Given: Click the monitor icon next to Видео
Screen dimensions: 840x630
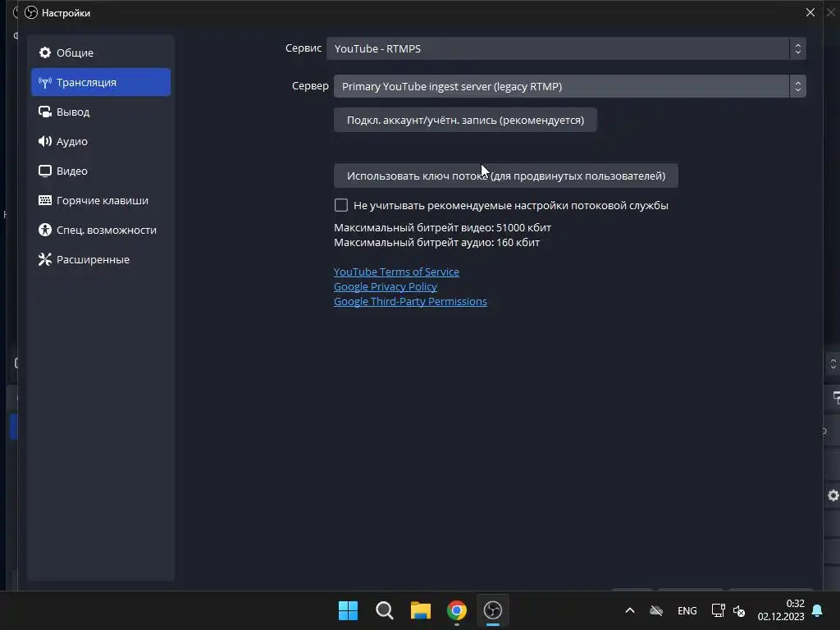Looking at the screenshot, I should tap(45, 171).
